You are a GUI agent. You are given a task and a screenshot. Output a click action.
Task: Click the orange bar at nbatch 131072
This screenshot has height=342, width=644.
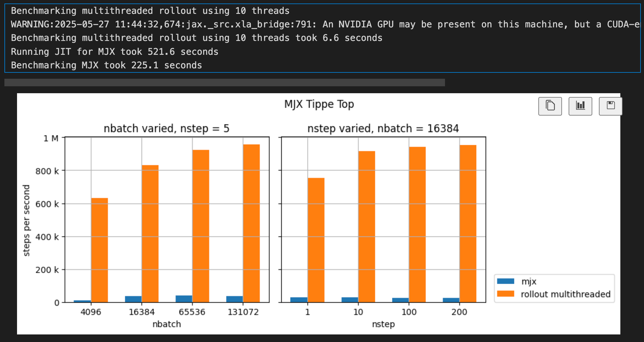coord(251,224)
